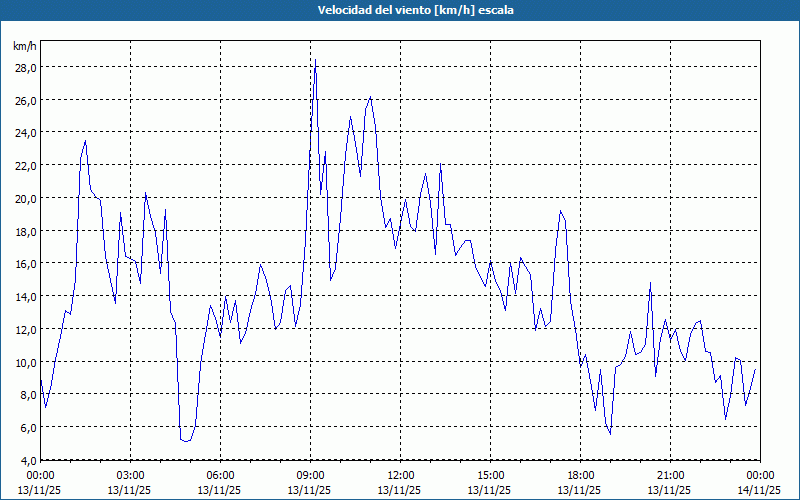The image size is (800, 500).
Task: Click the 14/11/25 date label
Action: [760, 490]
